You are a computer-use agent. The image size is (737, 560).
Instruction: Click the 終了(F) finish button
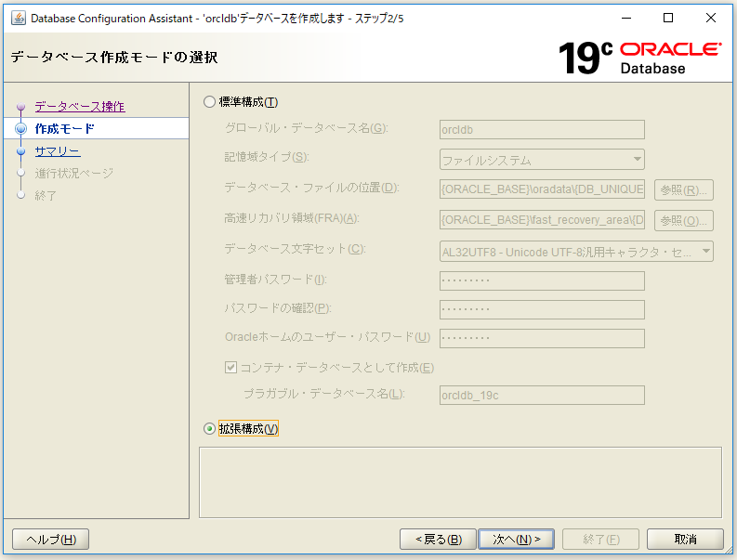[x=600, y=539]
